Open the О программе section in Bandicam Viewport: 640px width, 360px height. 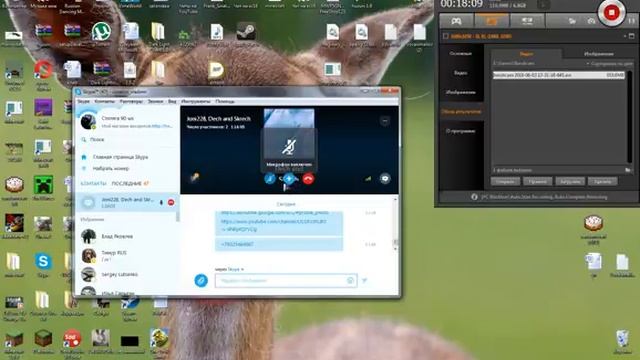pyautogui.click(x=461, y=131)
